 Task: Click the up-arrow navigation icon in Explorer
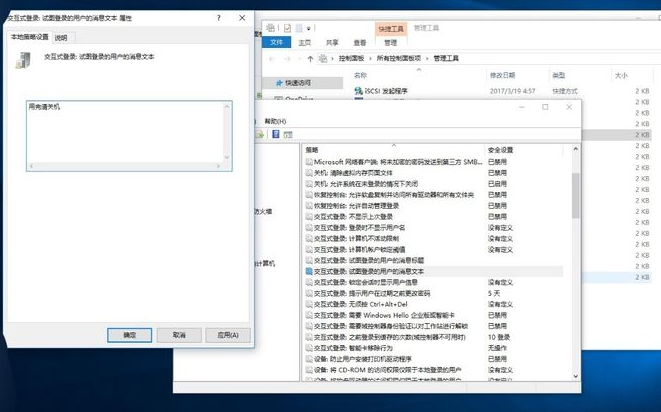(311, 59)
